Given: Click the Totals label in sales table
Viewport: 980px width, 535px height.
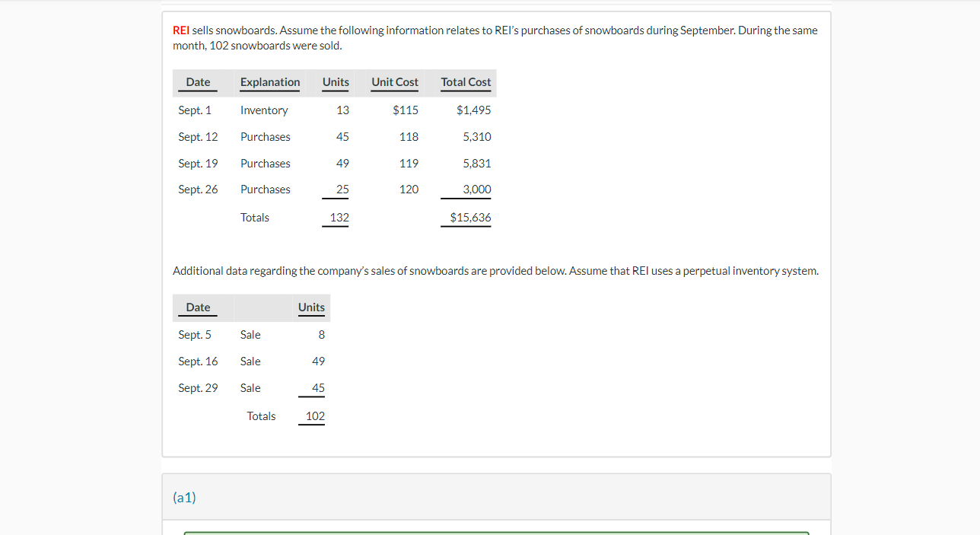Looking at the screenshot, I should point(261,416).
